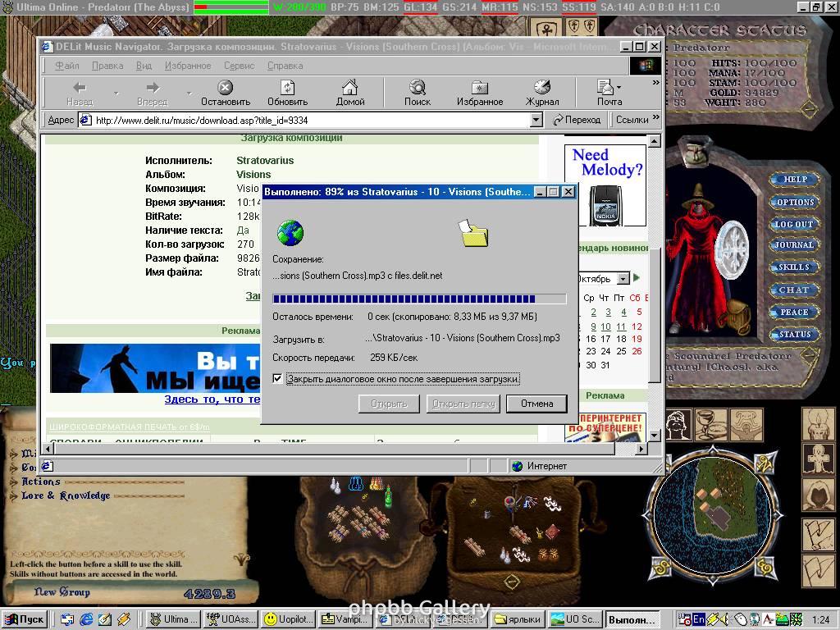The height and width of the screenshot is (630, 840).
Task: Expand the address bar URL dropdown
Action: point(536,120)
